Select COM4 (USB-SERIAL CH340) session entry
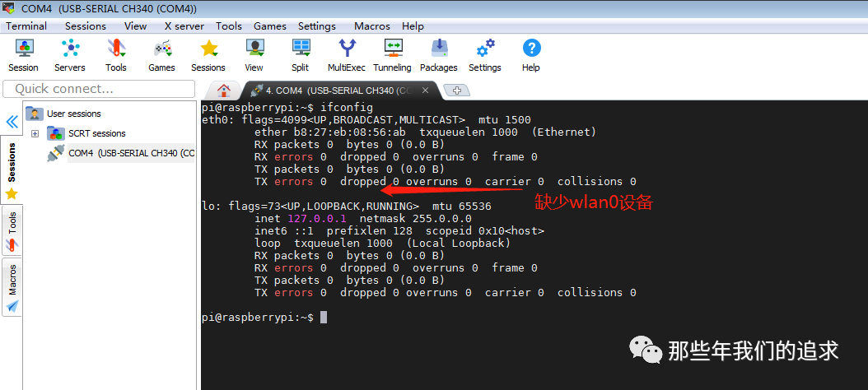 131,153
